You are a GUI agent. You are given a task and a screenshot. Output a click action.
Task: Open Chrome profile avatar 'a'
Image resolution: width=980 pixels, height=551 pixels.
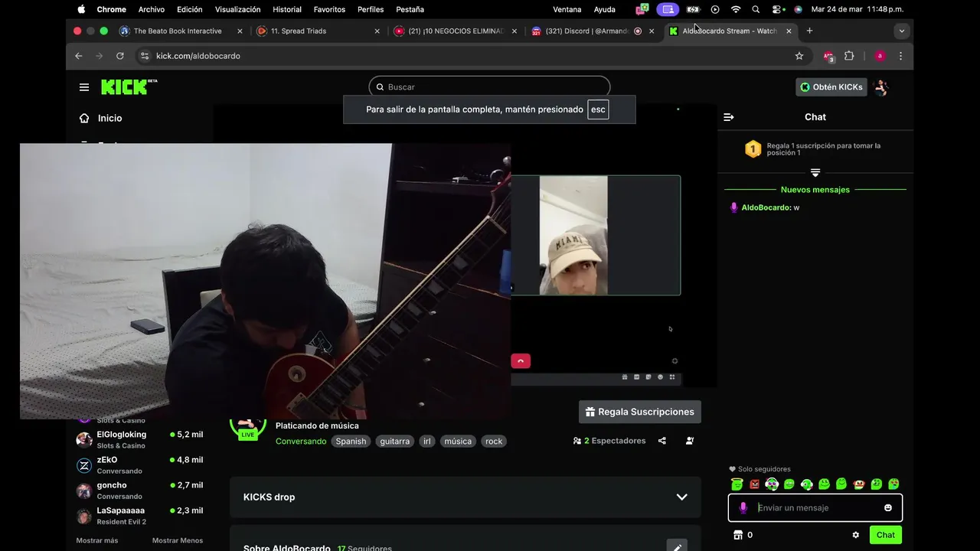[x=880, y=56]
